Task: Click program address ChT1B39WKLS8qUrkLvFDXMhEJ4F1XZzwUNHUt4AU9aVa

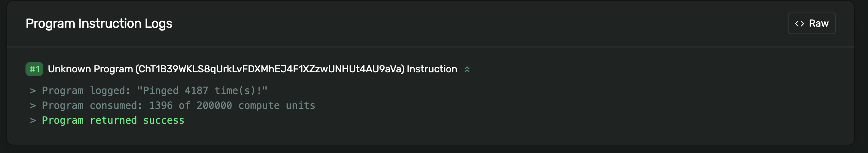Action: pos(270,69)
